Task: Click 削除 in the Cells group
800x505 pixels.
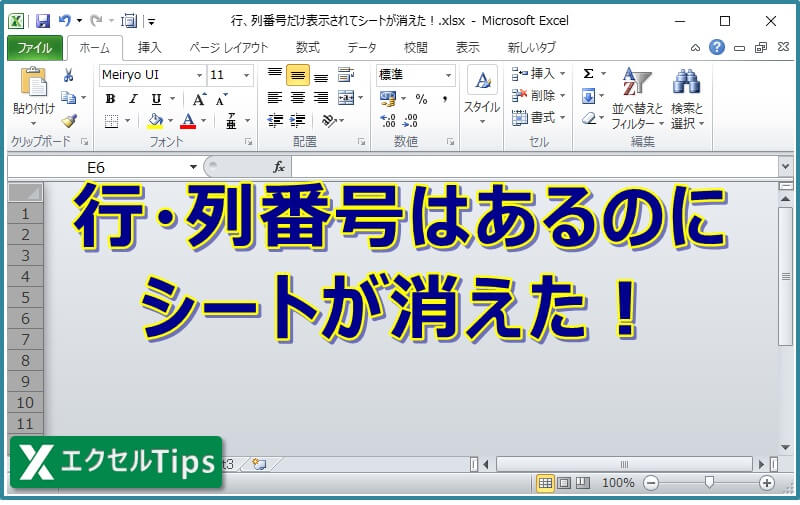Action: point(538,96)
